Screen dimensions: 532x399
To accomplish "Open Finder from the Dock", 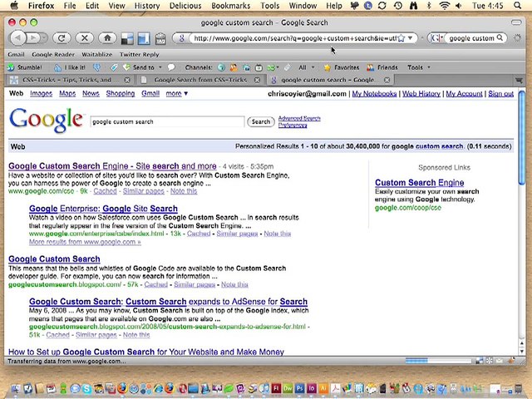I will (x=16, y=388).
